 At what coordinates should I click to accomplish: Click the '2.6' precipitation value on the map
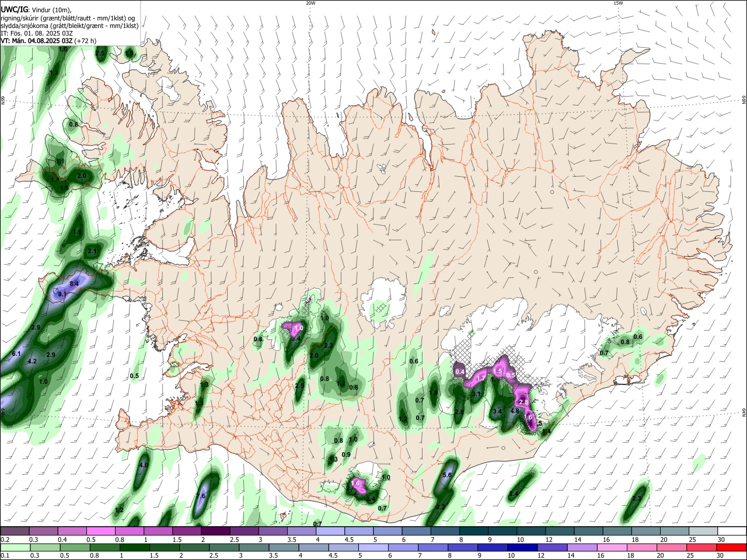click(x=459, y=412)
